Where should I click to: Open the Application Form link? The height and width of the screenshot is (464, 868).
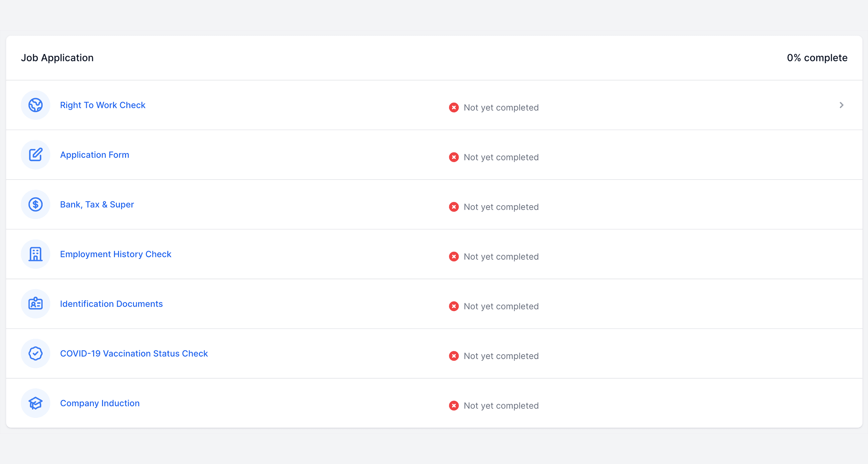95,155
